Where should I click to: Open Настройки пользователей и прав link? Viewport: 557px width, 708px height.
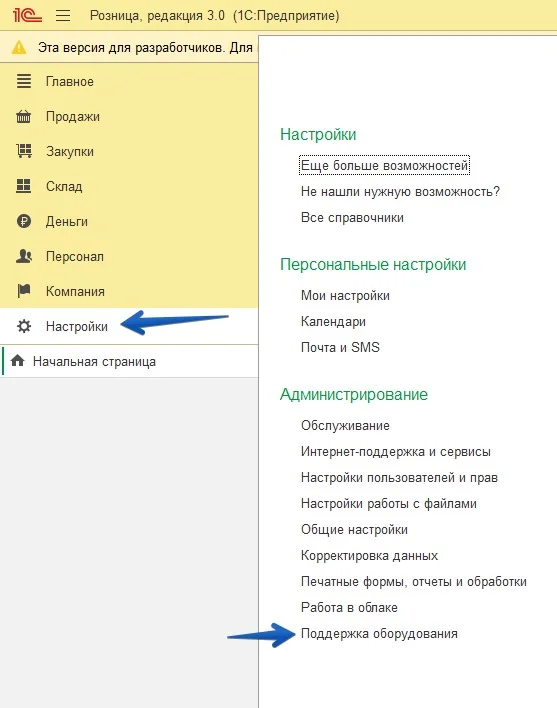point(399,478)
